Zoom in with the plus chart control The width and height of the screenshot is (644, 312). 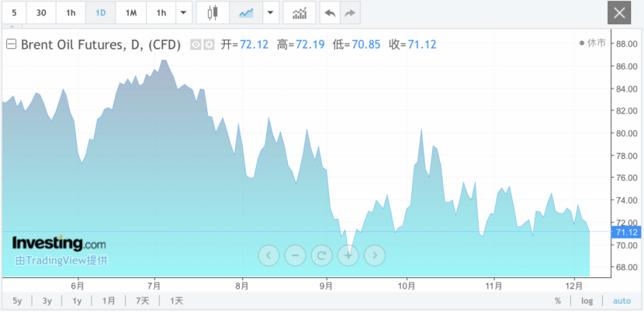[x=348, y=255]
